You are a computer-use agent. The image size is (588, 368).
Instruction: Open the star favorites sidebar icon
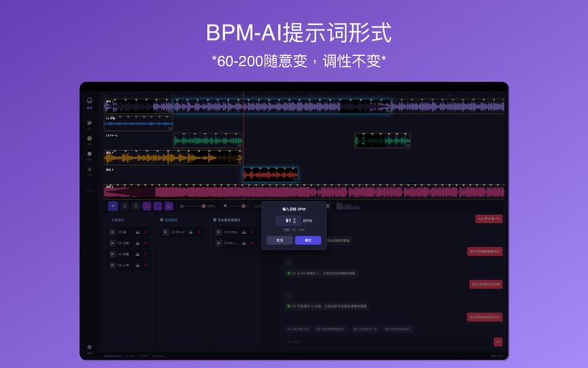coord(89,169)
